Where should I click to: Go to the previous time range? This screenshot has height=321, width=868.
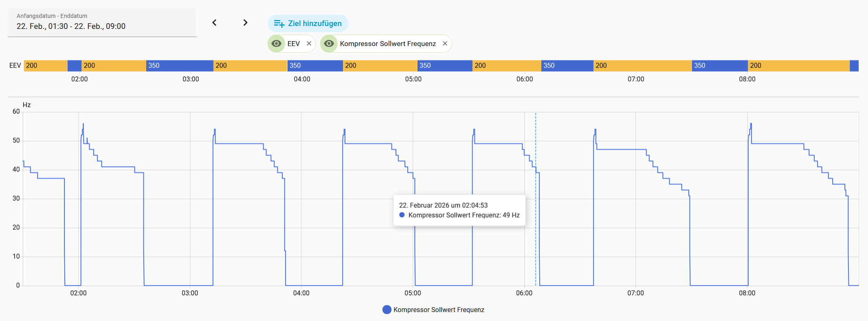click(x=214, y=23)
